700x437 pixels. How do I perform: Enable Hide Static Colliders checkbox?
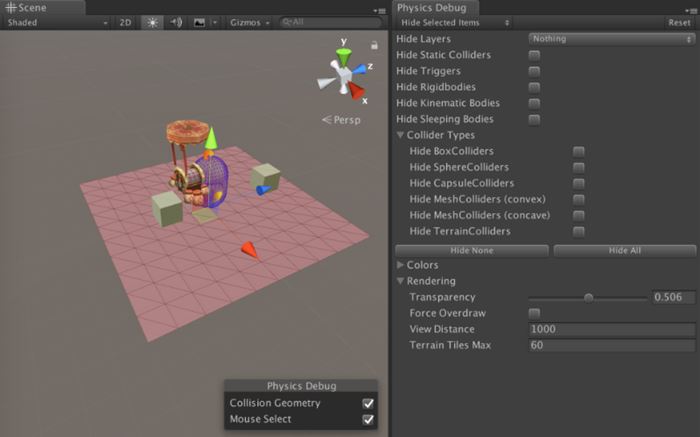coord(534,55)
